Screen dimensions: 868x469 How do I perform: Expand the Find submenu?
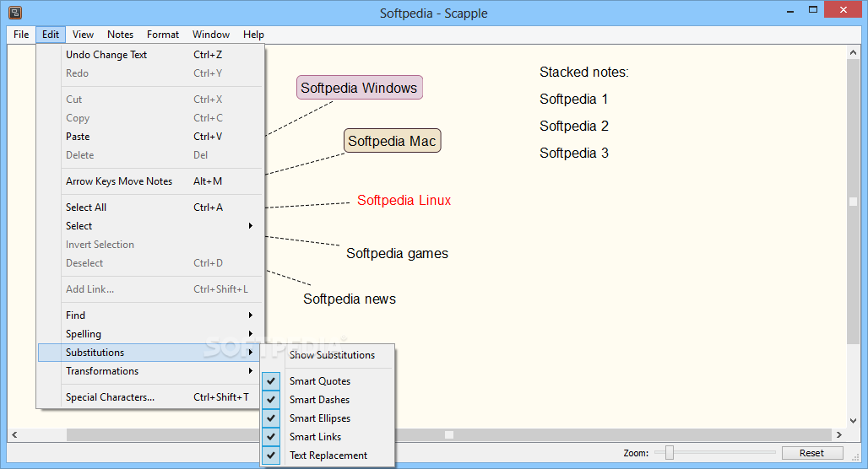[x=150, y=315]
